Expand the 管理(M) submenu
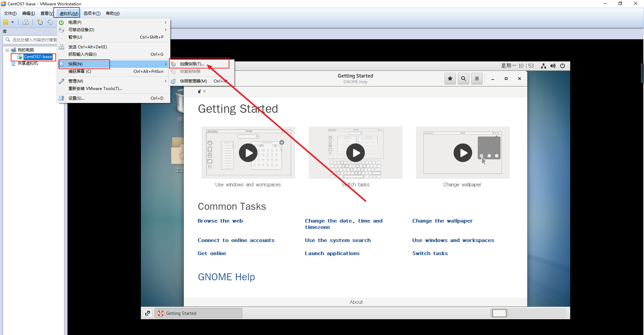Image resolution: width=644 pixels, height=335 pixels. pos(113,81)
